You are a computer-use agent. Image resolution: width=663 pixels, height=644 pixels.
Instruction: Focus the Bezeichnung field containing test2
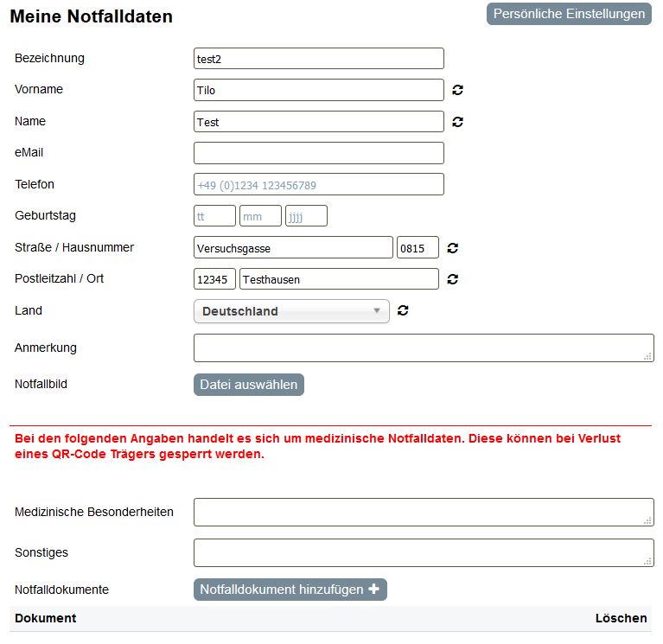point(319,59)
